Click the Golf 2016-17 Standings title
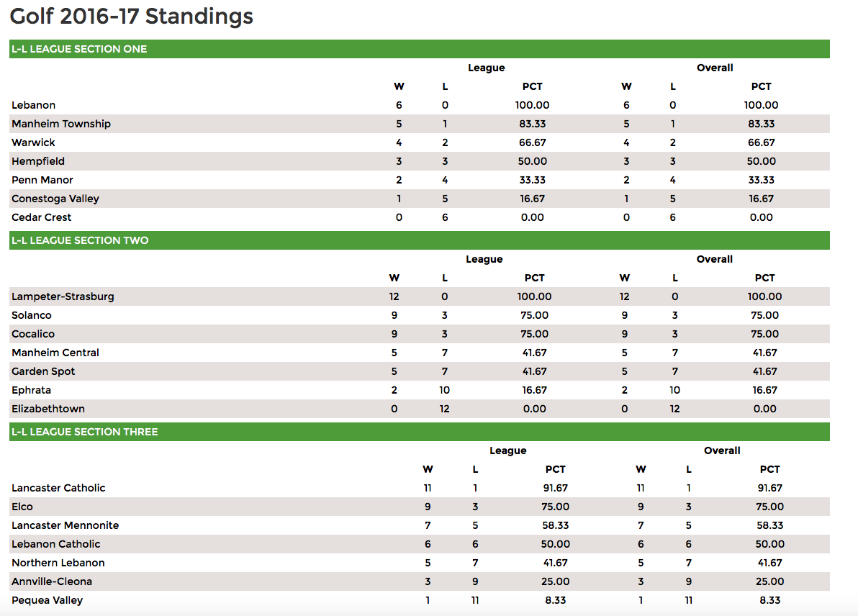The width and height of the screenshot is (858, 616). (x=131, y=17)
